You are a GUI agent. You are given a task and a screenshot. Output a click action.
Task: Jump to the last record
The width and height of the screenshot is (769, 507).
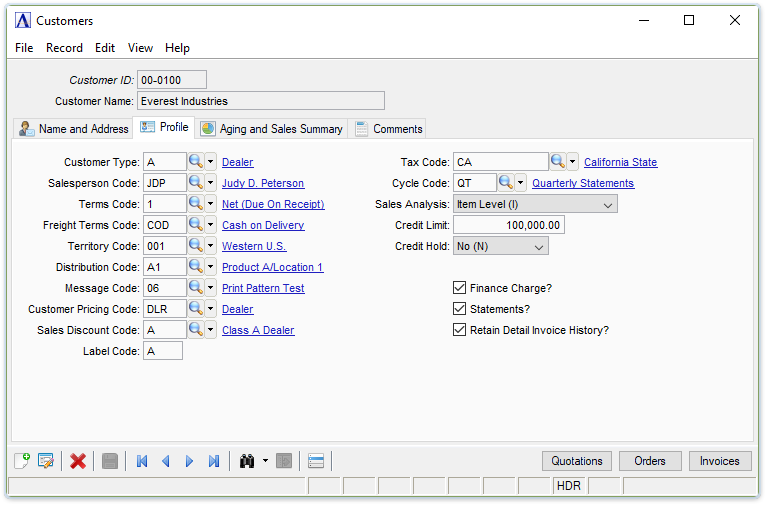(x=213, y=461)
